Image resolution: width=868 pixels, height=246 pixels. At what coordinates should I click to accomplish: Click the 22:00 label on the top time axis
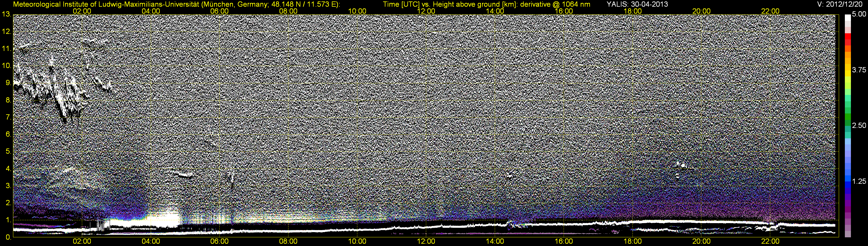[x=770, y=11]
